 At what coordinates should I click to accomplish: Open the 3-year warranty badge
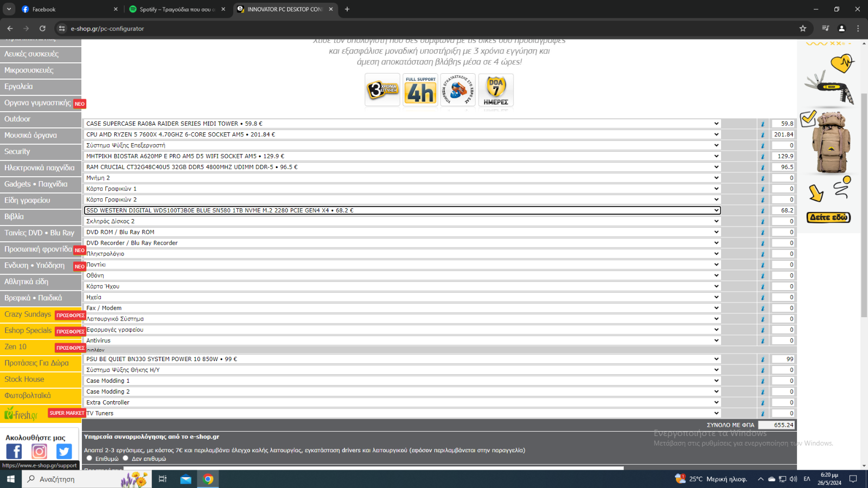(x=382, y=90)
